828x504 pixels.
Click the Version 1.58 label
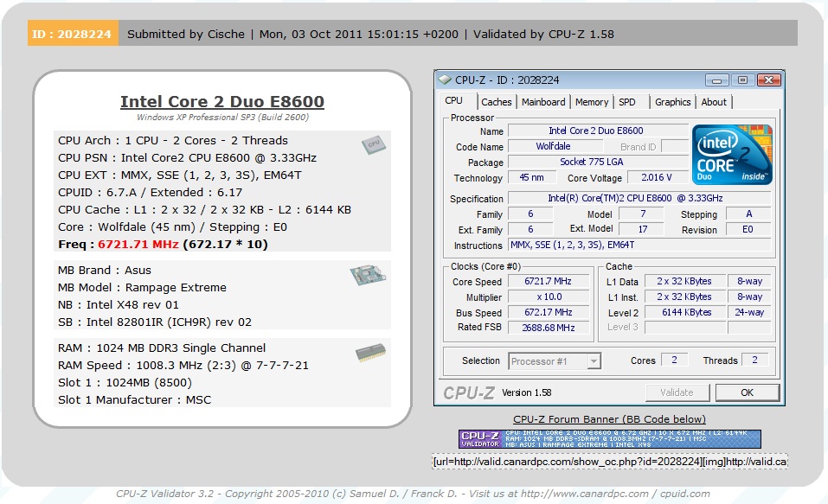tap(527, 392)
